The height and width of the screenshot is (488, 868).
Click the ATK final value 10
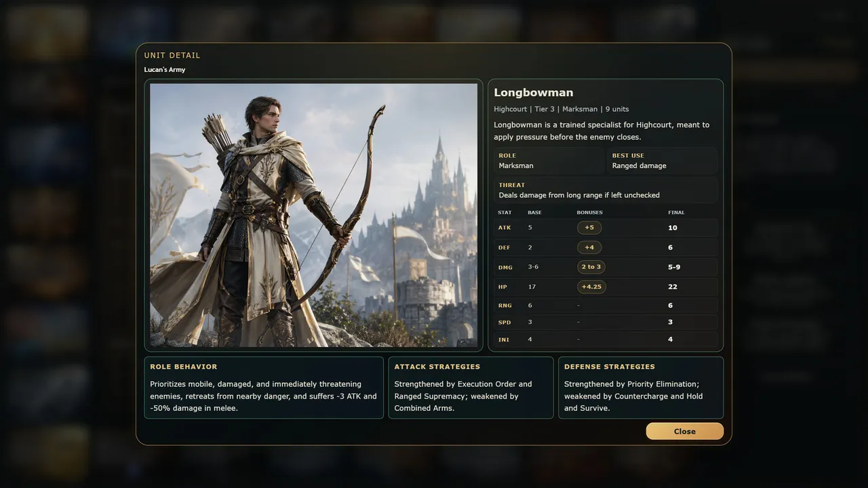coord(673,228)
